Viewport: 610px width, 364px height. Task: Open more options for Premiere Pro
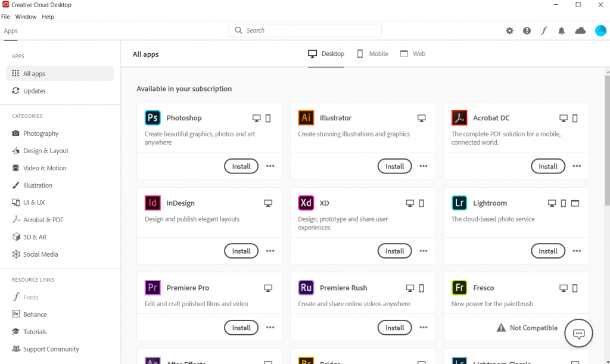270,328
